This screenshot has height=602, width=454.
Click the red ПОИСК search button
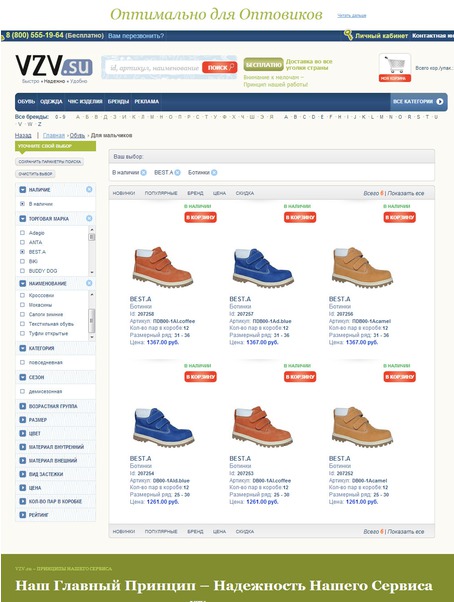[x=220, y=68]
